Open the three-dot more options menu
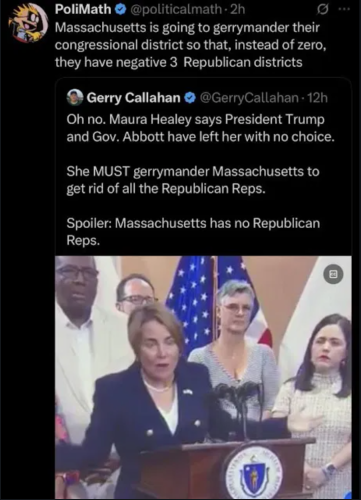The height and width of the screenshot is (500, 361). [344, 9]
